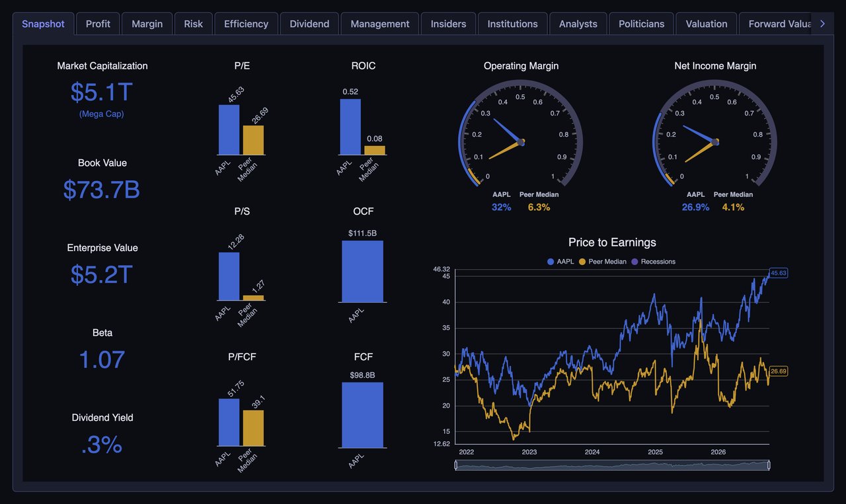This screenshot has width=846, height=504.
Task: Click the left handle of the range slider
Action: 456,465
